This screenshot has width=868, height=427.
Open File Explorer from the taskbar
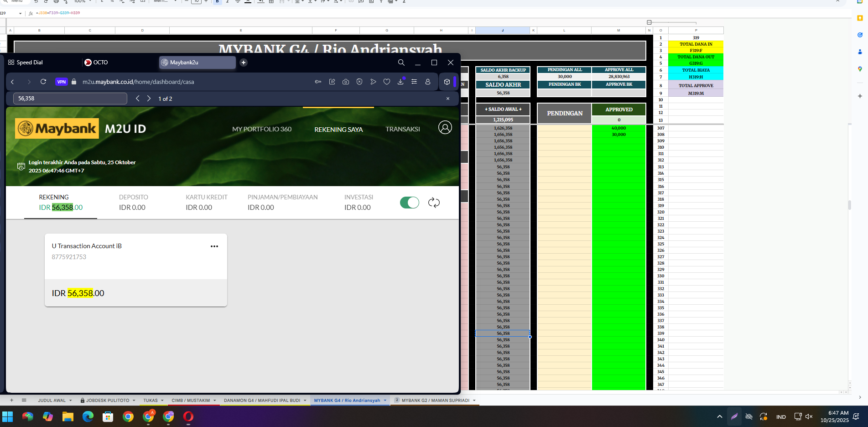coord(68,417)
